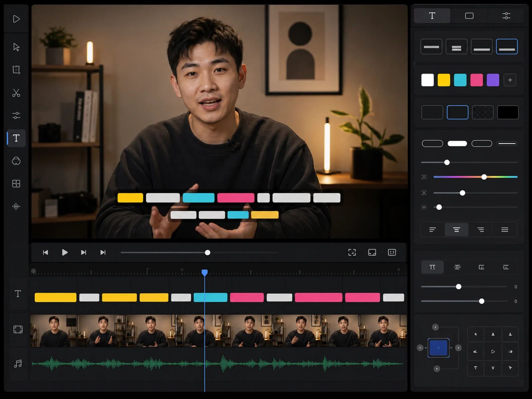The image size is (532, 399).
Task: Play the video preview from transport bar
Action: [x=65, y=252]
